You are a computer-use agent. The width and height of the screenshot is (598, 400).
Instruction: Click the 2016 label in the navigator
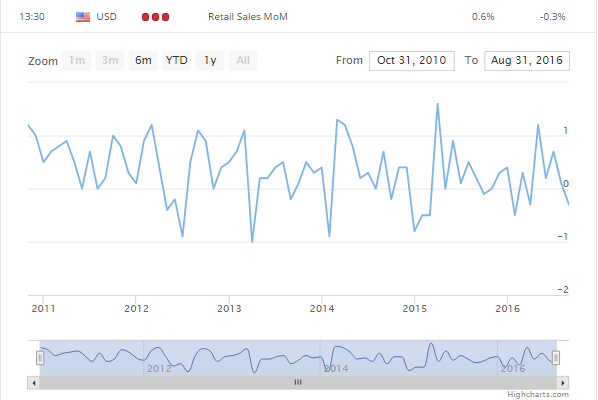513,369
